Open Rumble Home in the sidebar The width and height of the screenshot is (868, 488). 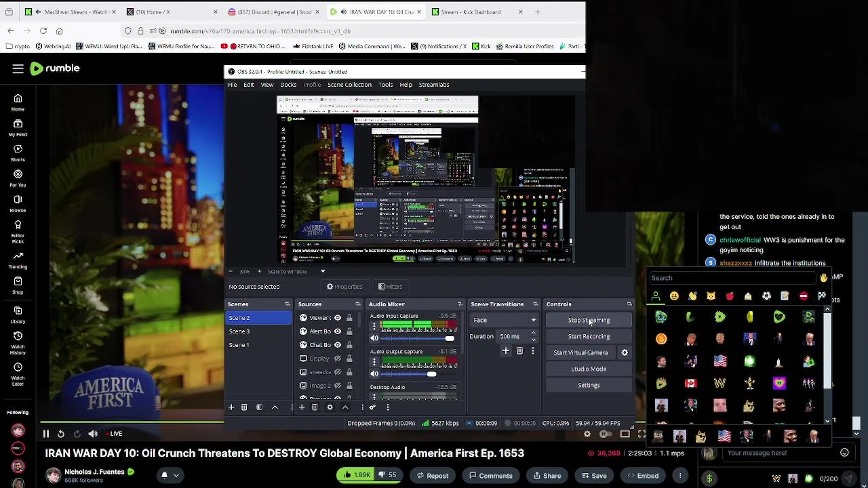(x=18, y=102)
